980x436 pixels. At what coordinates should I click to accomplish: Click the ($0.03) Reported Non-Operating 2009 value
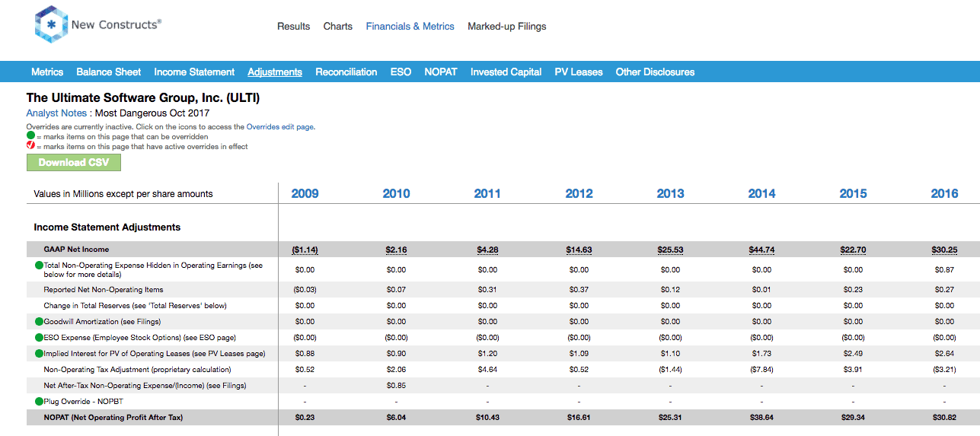305,289
